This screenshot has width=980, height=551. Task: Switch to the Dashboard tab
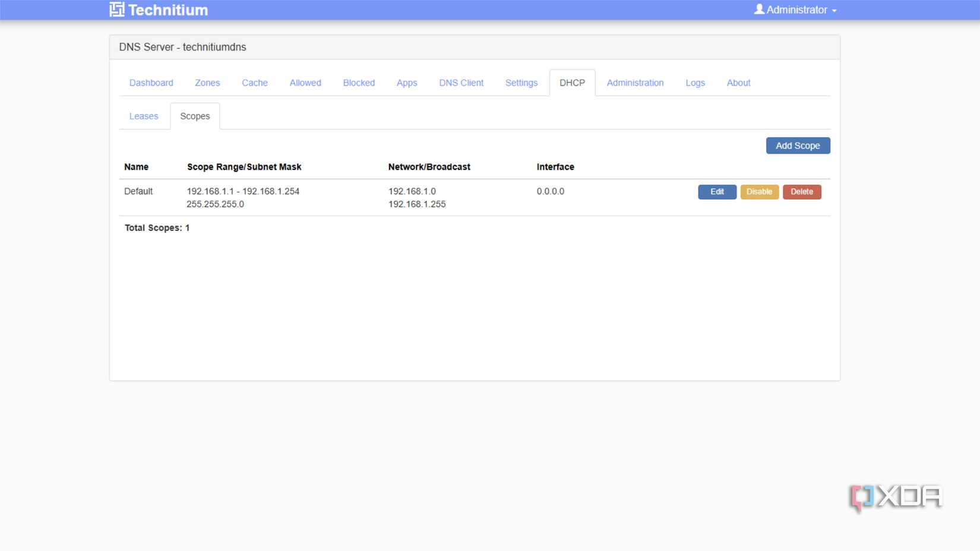pos(151,83)
